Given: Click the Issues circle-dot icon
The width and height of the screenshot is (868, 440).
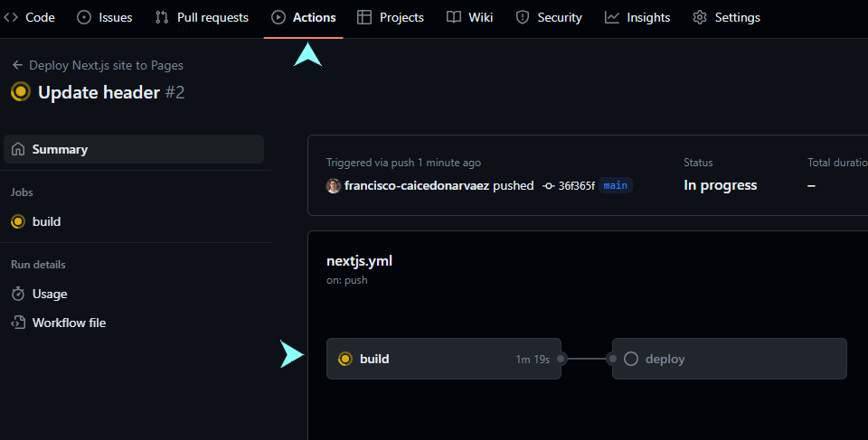Looking at the screenshot, I should click(x=84, y=18).
